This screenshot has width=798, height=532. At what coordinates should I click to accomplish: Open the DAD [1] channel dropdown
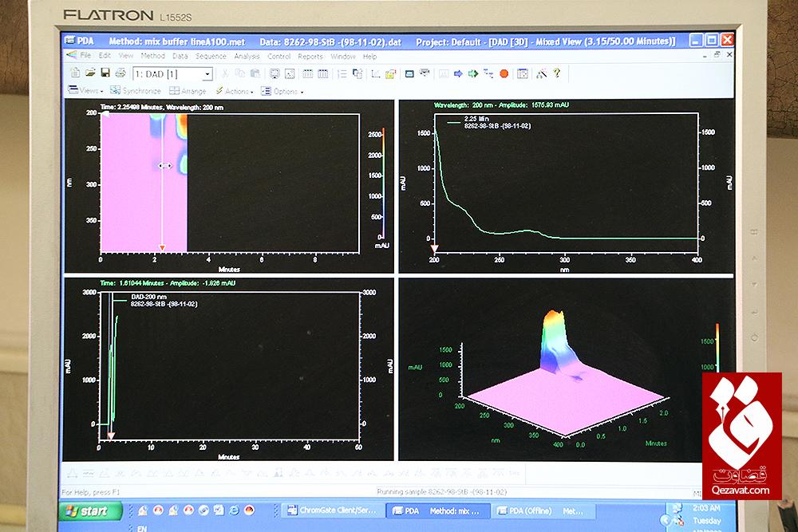pos(208,74)
